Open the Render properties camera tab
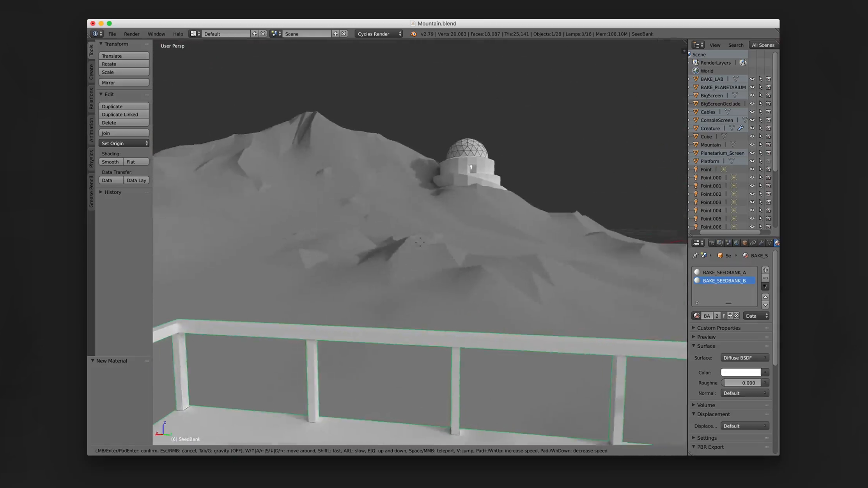Image resolution: width=868 pixels, height=488 pixels. click(712, 243)
